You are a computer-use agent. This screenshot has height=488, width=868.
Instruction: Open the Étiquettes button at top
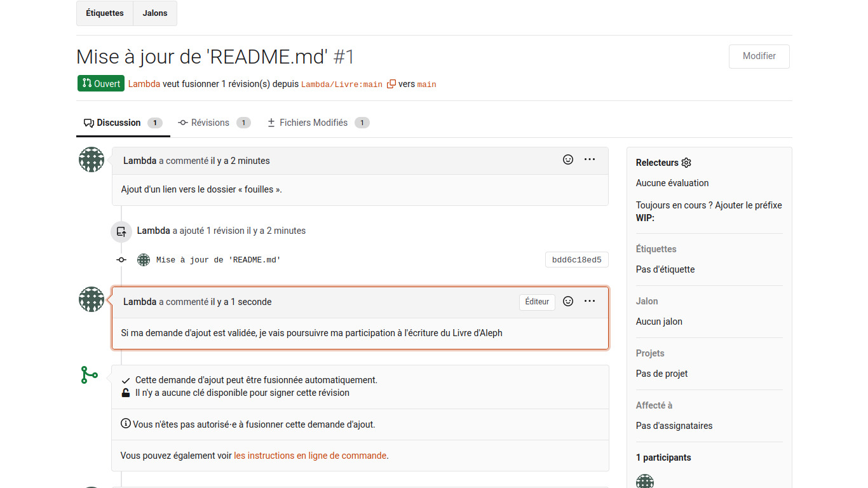click(x=105, y=13)
